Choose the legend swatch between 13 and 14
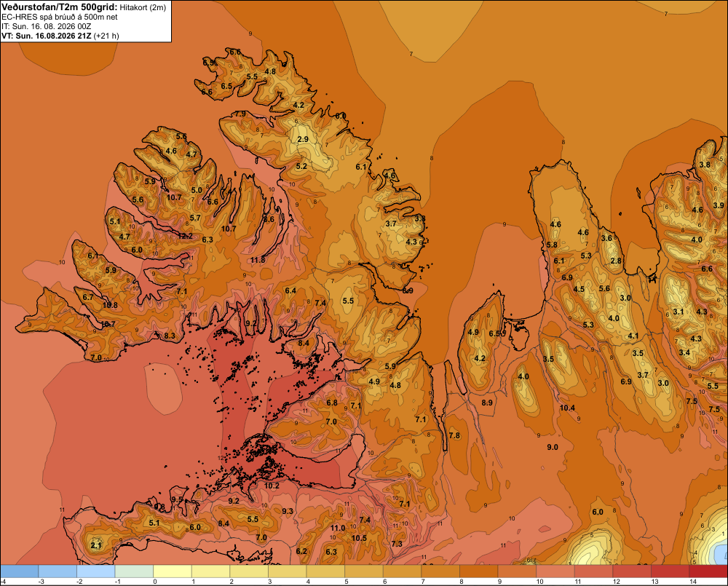 click(670, 571)
